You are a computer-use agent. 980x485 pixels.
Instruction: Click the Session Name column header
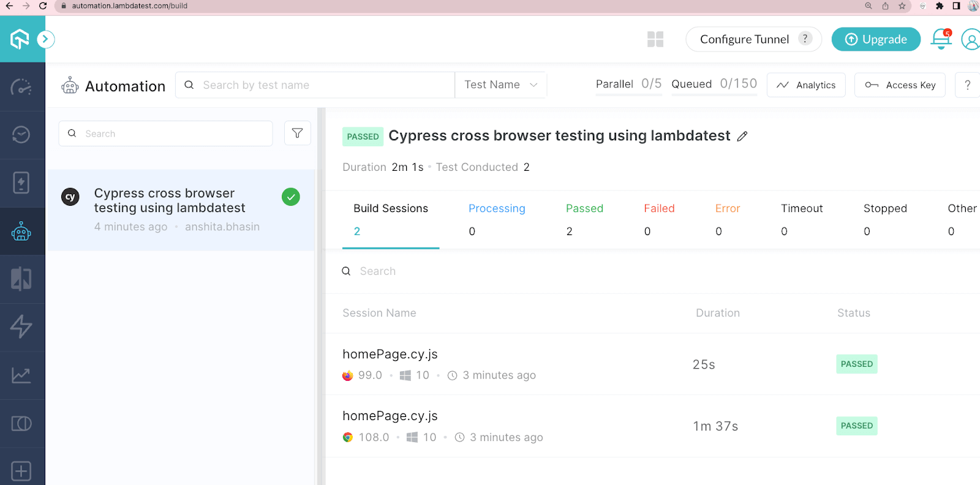tap(379, 313)
